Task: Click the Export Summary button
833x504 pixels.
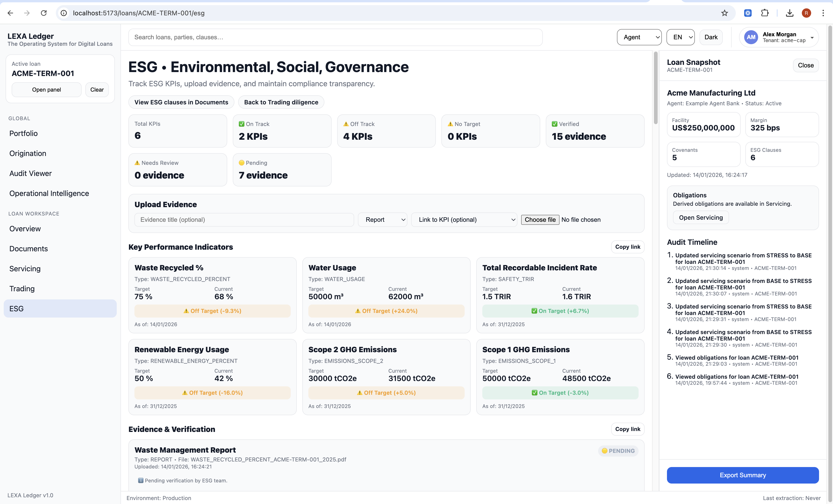Action: coord(742,475)
